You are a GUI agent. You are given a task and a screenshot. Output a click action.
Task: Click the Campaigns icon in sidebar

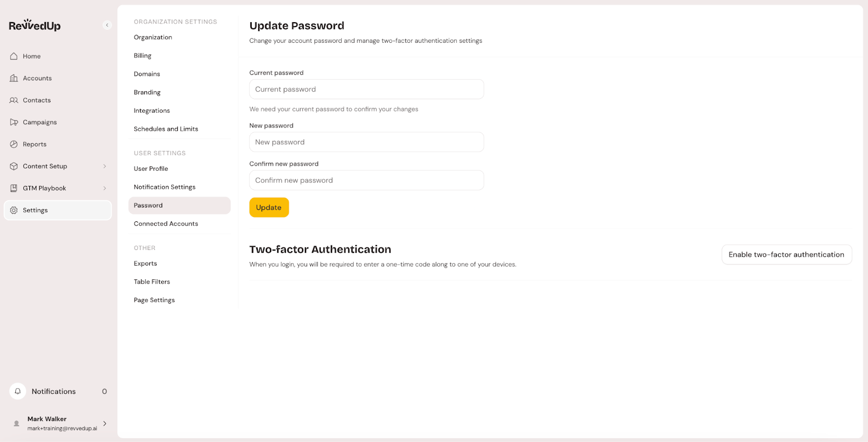click(14, 123)
